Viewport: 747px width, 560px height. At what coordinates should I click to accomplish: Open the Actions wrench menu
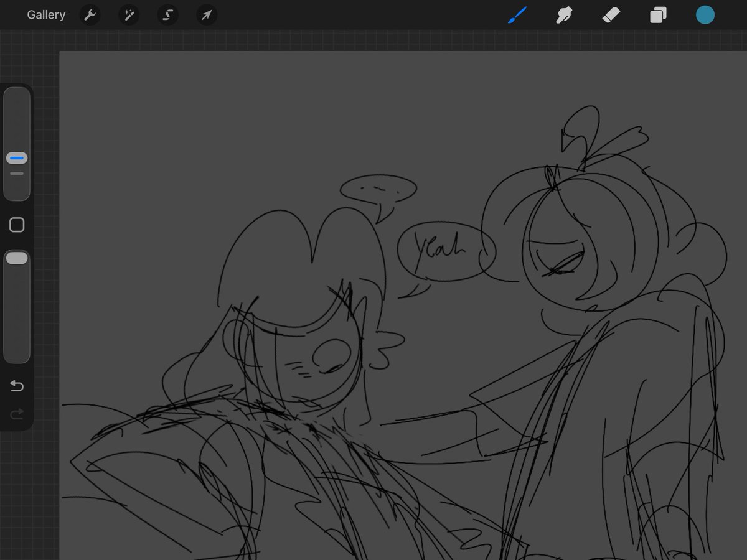90,15
